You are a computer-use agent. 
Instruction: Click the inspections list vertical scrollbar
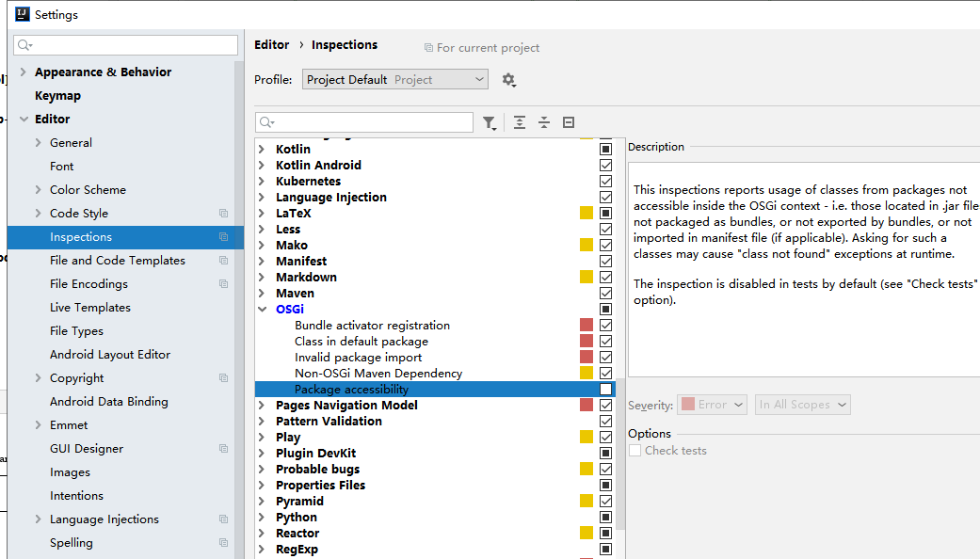(x=620, y=453)
